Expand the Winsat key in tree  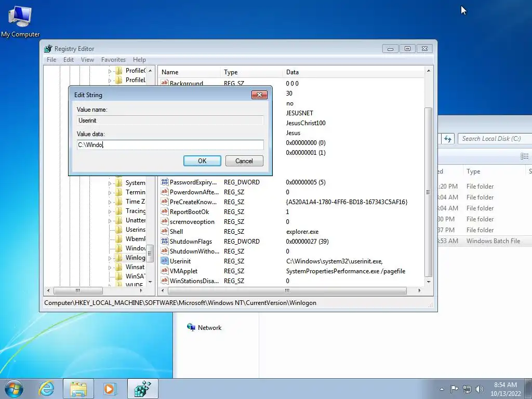pos(110,268)
